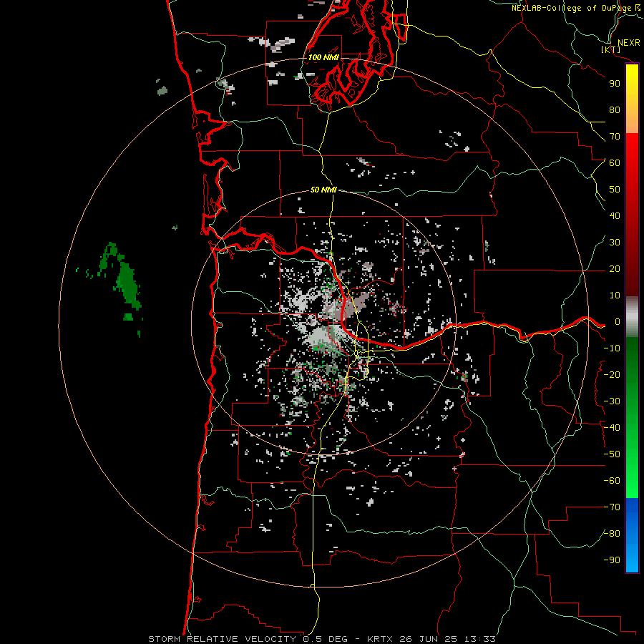Click the 100 NMI range ring label

pos(323,57)
